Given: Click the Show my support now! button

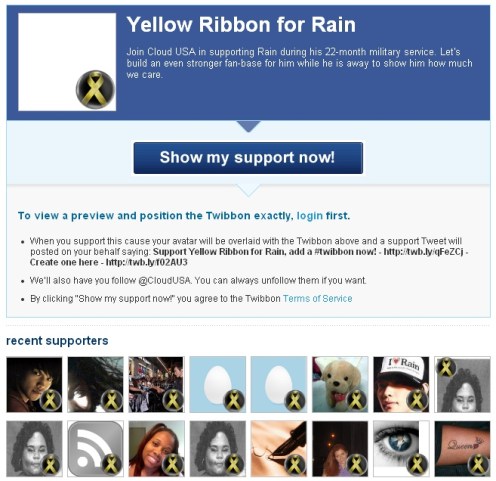Looking at the screenshot, I should click(x=248, y=158).
